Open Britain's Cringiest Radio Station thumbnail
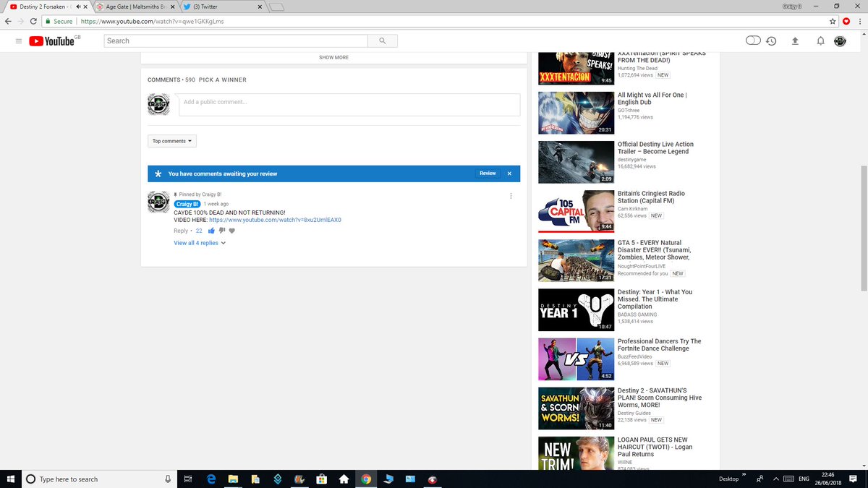The image size is (868, 488). tap(576, 211)
